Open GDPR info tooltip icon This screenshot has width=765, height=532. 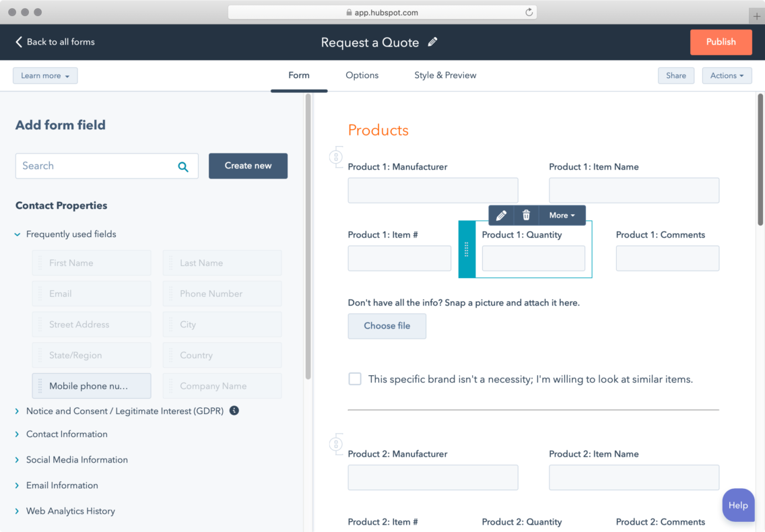pos(234,410)
